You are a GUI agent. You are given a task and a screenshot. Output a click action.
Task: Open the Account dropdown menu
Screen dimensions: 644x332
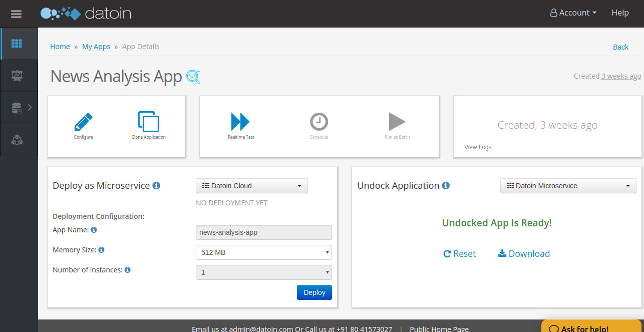[573, 13]
